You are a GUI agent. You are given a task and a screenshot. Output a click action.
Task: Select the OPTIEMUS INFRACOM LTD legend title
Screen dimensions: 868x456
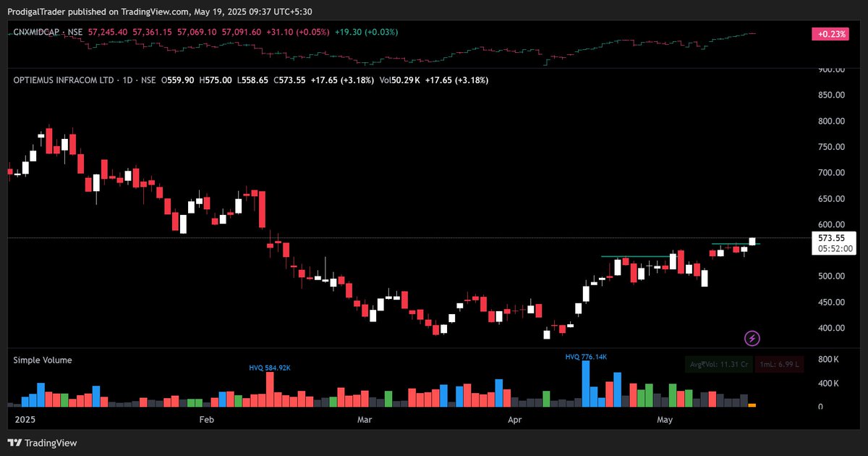(64, 80)
